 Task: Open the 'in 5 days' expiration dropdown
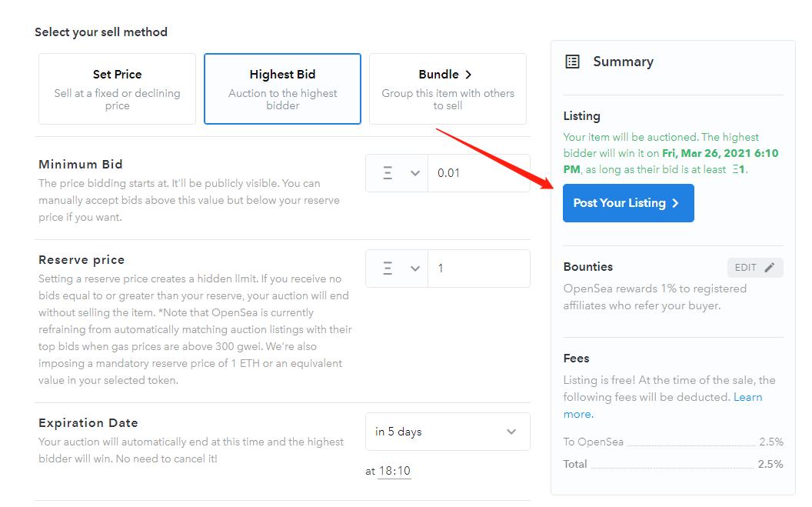point(448,432)
